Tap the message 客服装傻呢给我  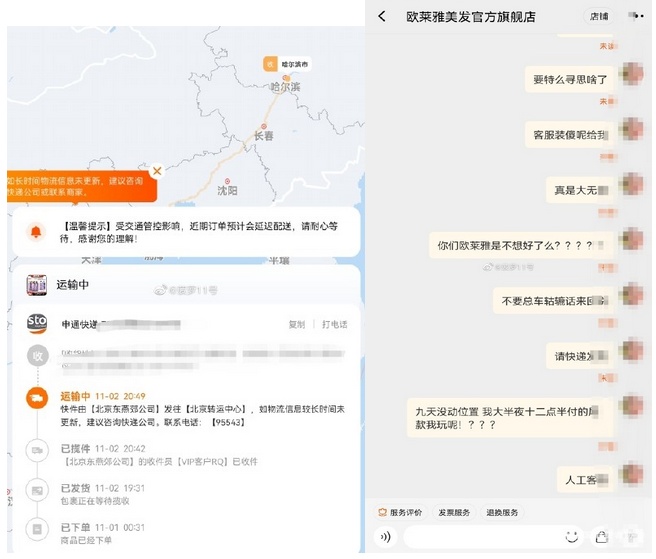570,135
